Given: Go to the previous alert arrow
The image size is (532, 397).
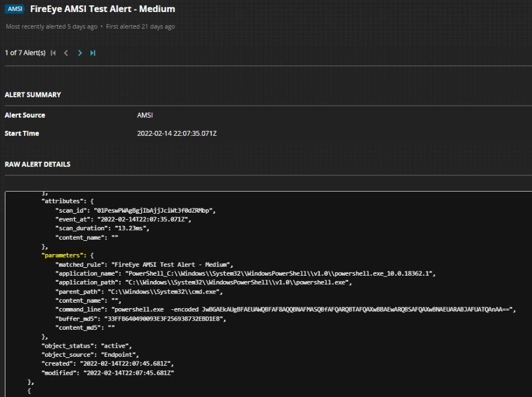Looking at the screenshot, I should pos(66,53).
